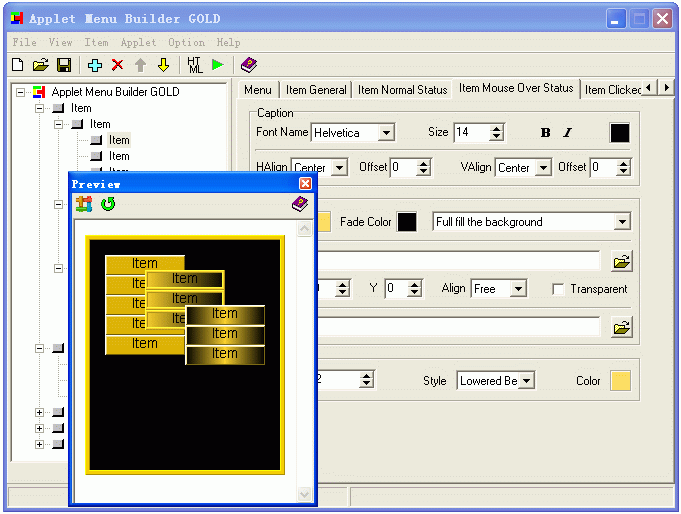
Task: Enable the Transparent checkbox
Action: pyautogui.click(x=558, y=289)
